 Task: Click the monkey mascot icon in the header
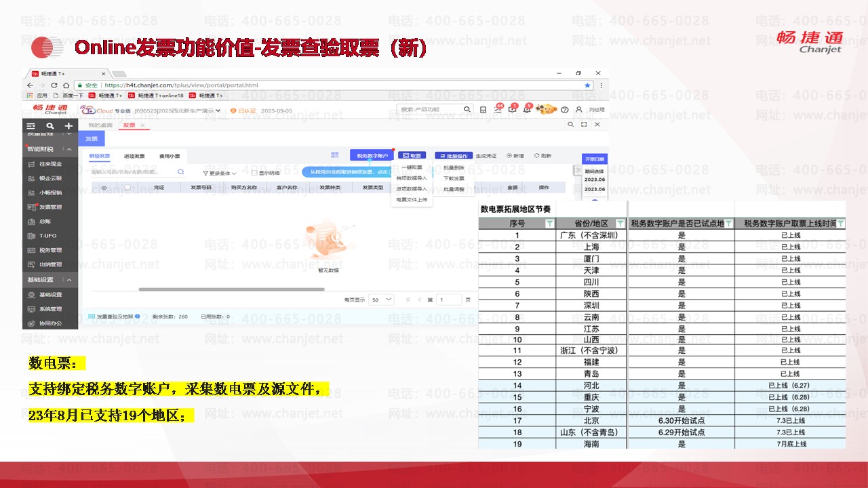(547, 109)
